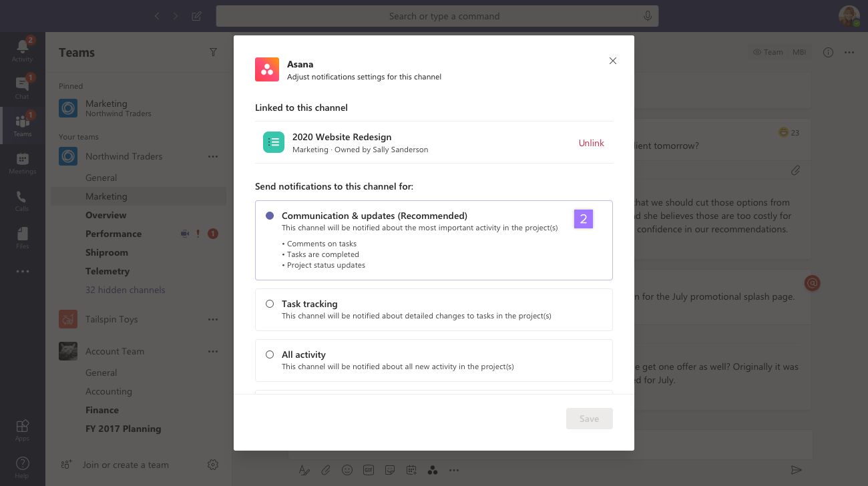Schedule a meeting from compose bar

tap(411, 470)
